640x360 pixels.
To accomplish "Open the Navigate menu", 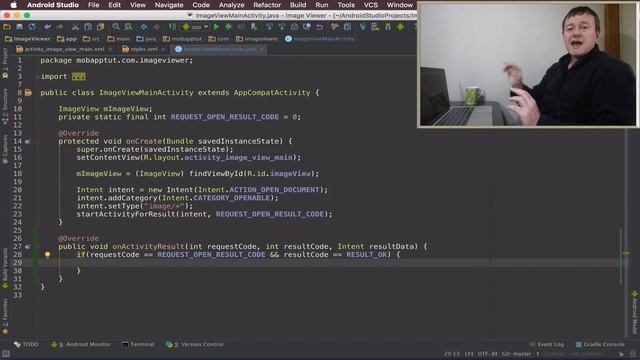I will point(169,5).
